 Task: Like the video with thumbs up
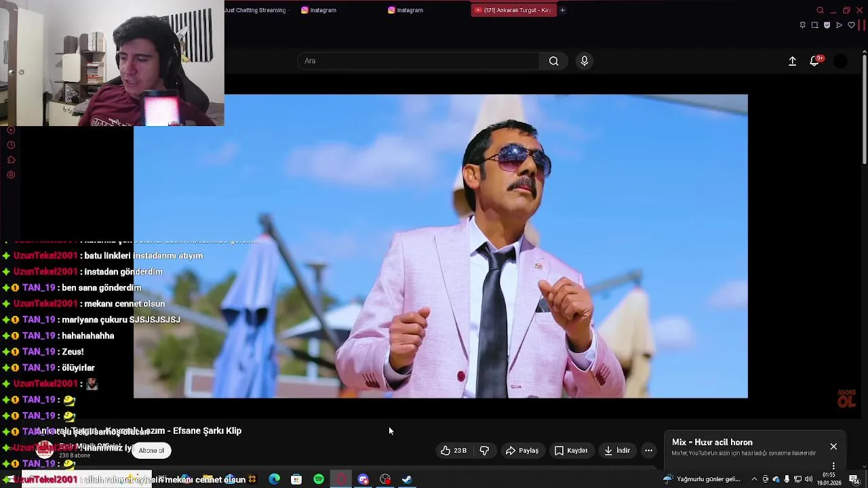click(x=454, y=450)
